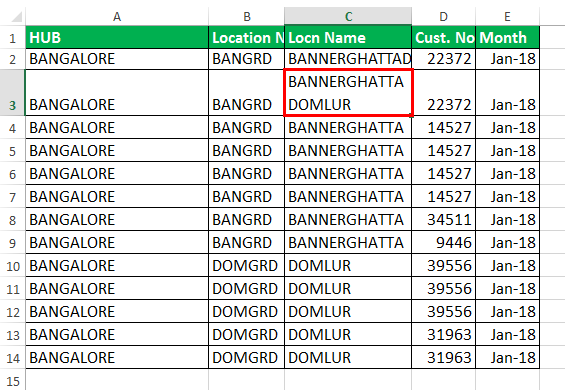The height and width of the screenshot is (390, 565).
Task: Select row 5 header
Action: pyautogui.click(x=13, y=150)
